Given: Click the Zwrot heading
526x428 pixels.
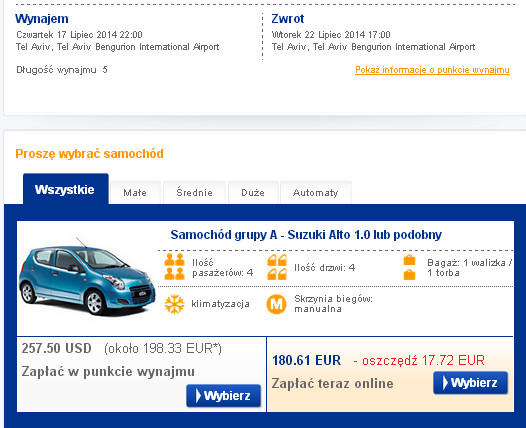Looking at the screenshot, I should (x=287, y=18).
